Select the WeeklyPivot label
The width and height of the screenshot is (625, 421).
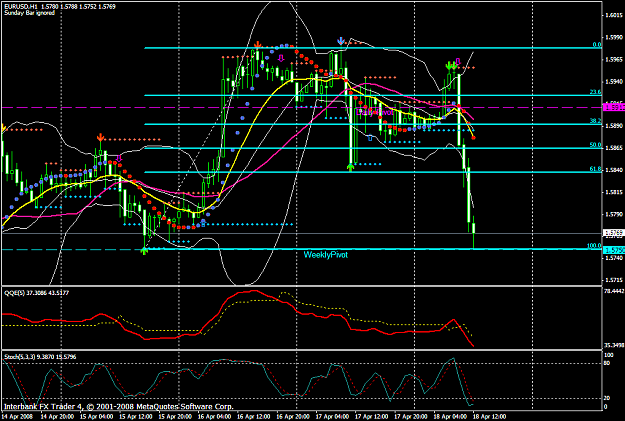(x=326, y=255)
